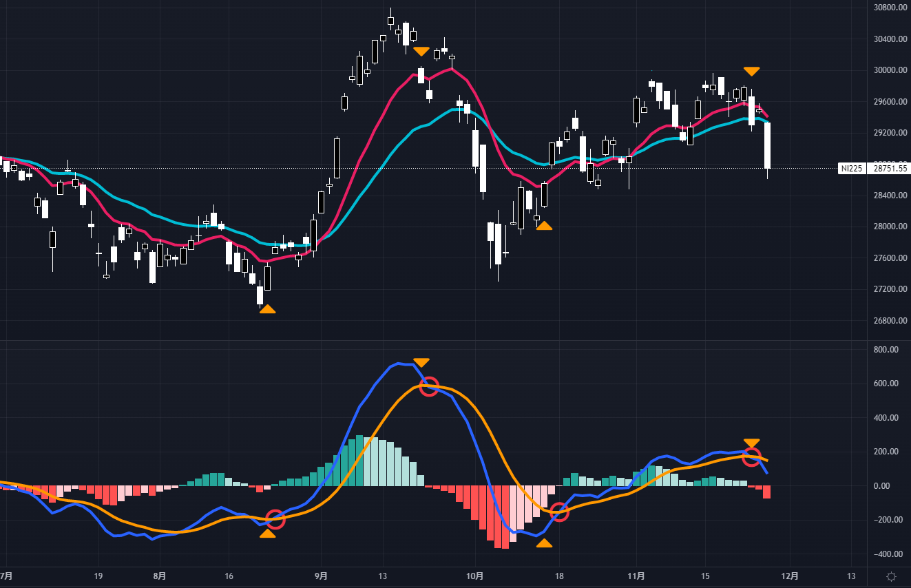Click orange down-arrow above late November candles

(751, 71)
